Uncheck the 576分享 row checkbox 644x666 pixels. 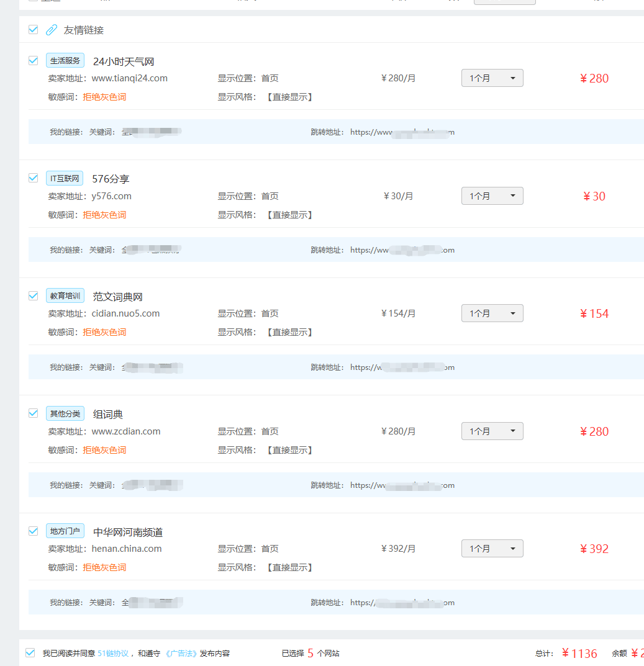tap(33, 178)
